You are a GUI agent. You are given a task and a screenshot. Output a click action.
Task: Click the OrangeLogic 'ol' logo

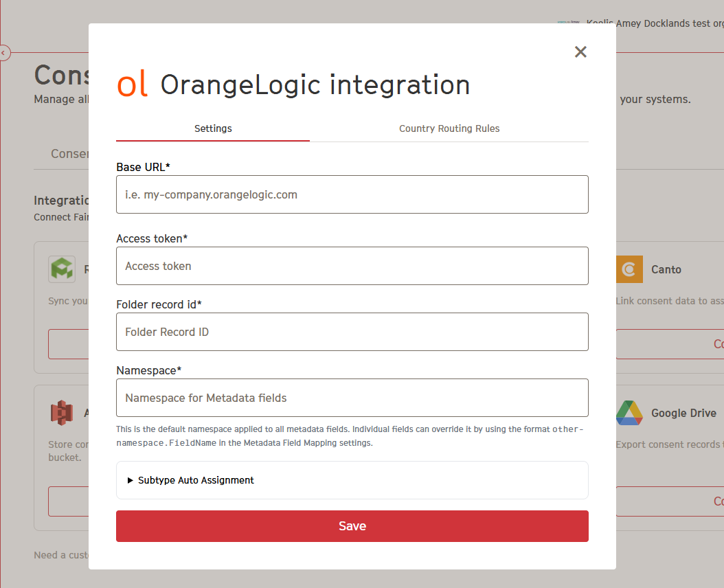coord(133,84)
